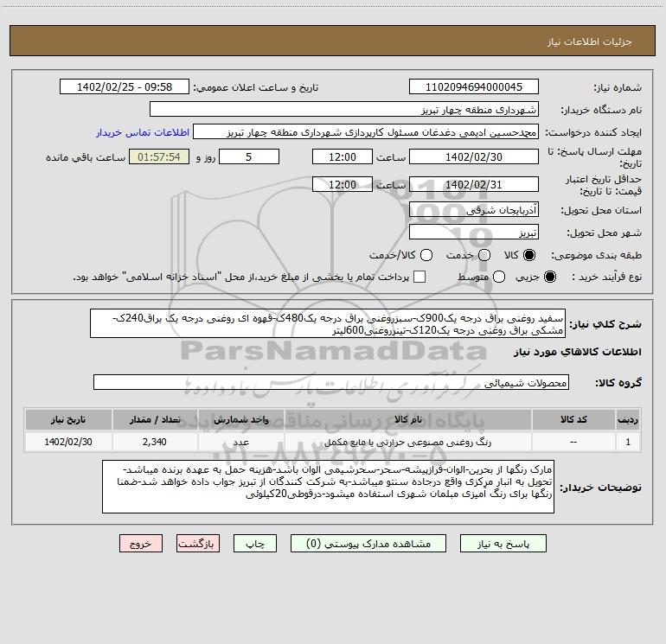Click the response deadline date 1402/02/30 field
666x644 pixels.
click(474, 156)
